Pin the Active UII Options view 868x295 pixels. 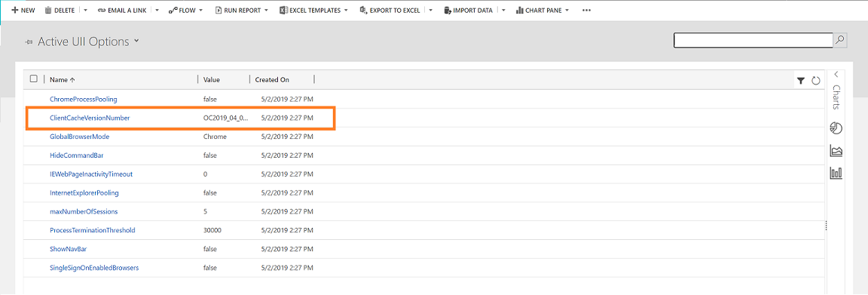point(29,42)
